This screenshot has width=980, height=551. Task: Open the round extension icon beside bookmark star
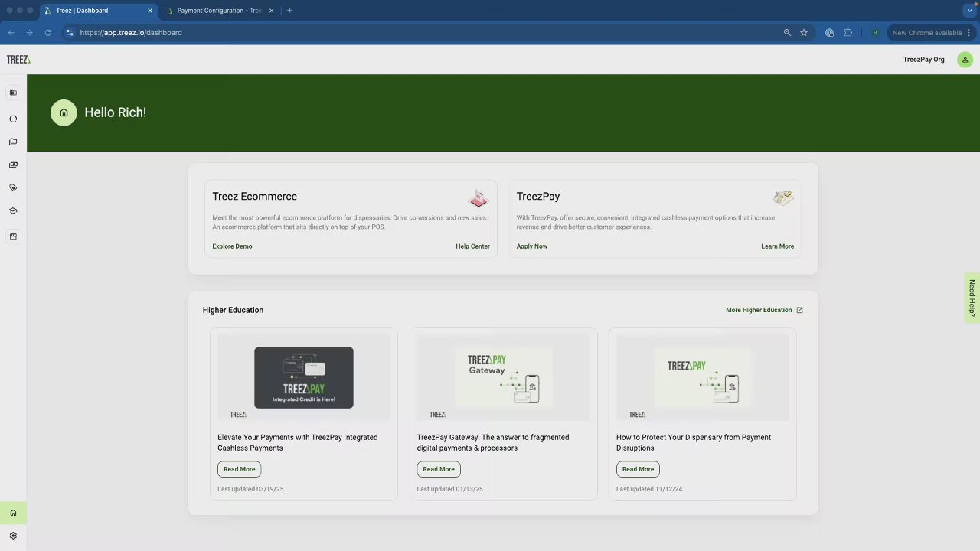click(829, 33)
